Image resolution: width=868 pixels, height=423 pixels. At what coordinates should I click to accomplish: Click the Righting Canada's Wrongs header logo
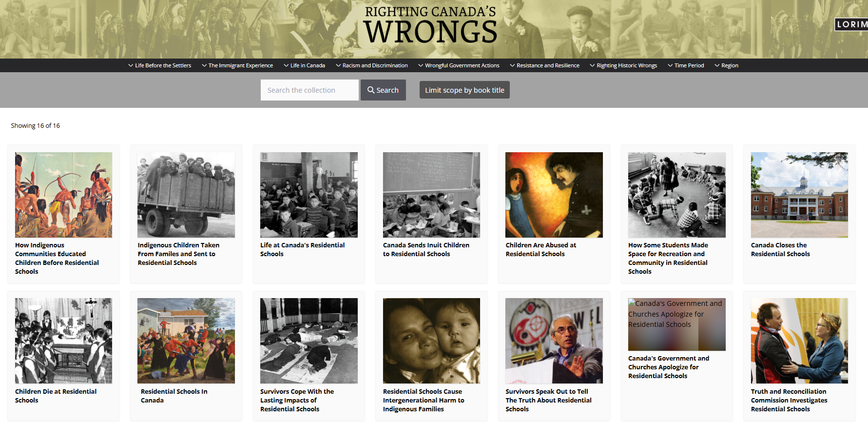pyautogui.click(x=430, y=25)
